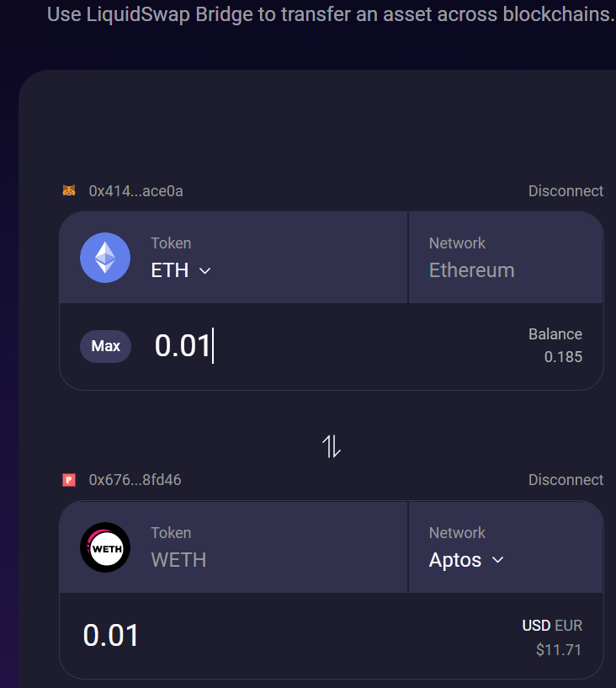Switch price display to EUR
Viewport: 616px width, 688px height.
click(x=568, y=626)
